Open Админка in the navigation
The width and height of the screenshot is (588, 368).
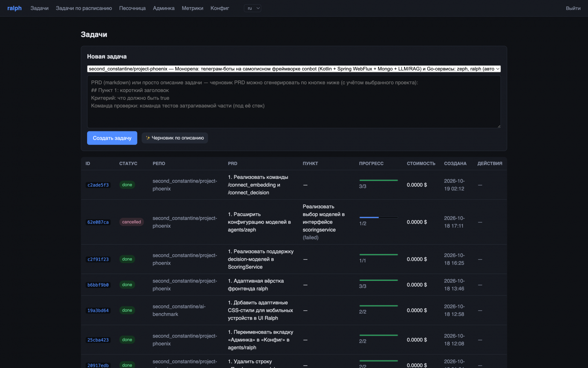pos(164,8)
